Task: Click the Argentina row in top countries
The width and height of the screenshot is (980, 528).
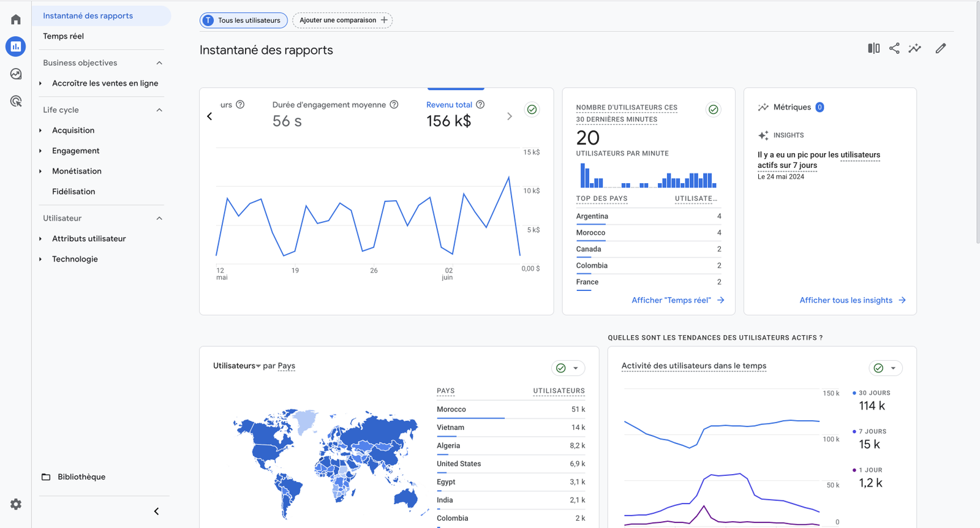Action: click(x=649, y=216)
